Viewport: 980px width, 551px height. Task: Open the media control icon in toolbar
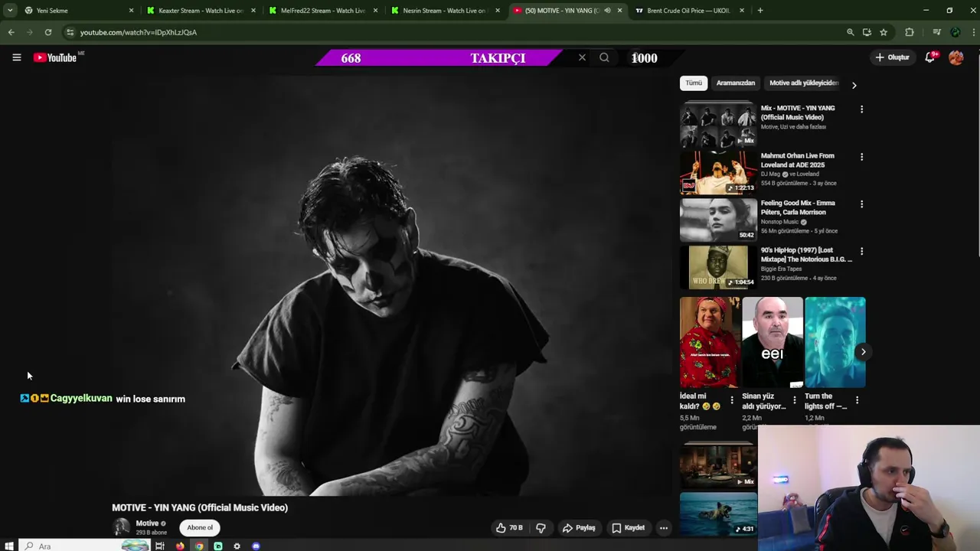tap(936, 32)
